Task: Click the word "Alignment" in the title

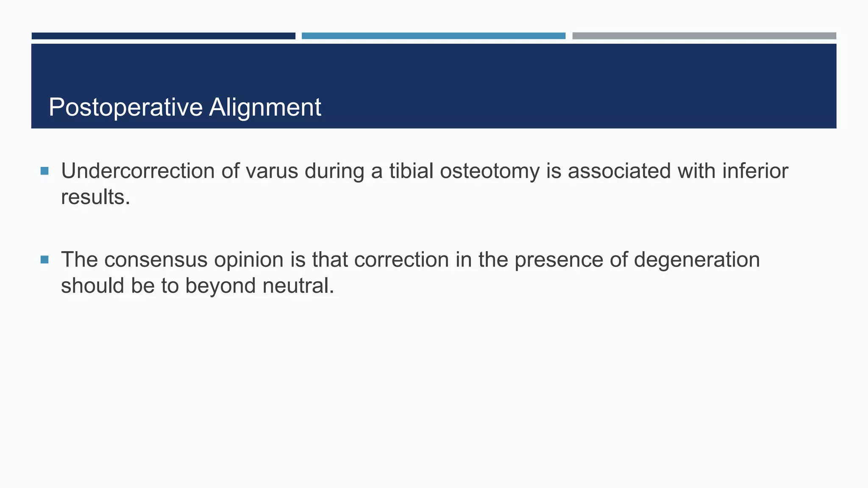Action: pyautogui.click(x=265, y=107)
